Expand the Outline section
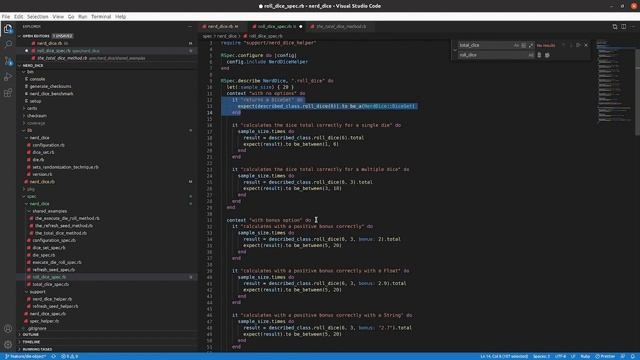 107,335
